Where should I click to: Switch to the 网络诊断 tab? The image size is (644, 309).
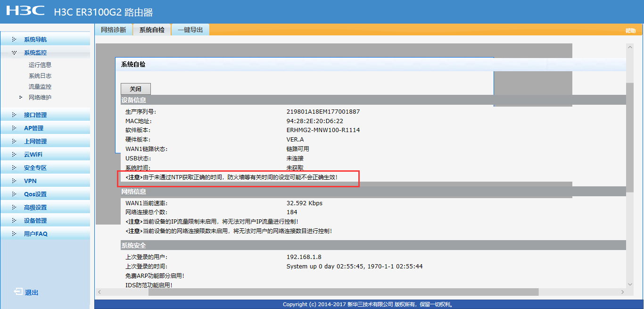pyautogui.click(x=114, y=30)
